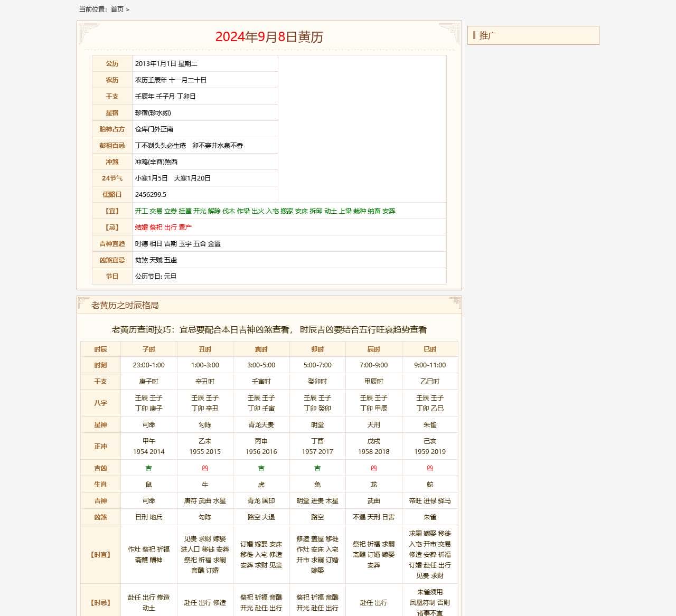The width and height of the screenshot is (676, 616).
Task: Open the green 栽种 link
Action: tap(360, 211)
